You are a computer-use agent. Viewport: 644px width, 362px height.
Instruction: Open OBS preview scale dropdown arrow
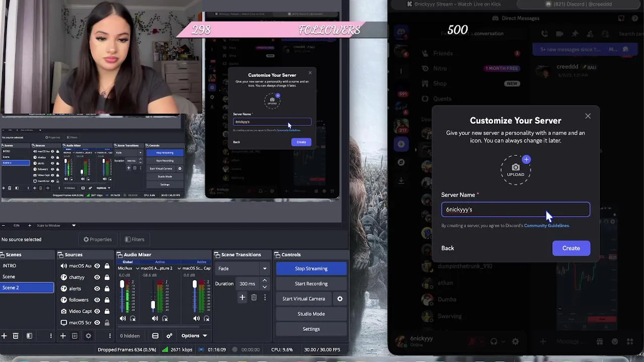click(73, 225)
